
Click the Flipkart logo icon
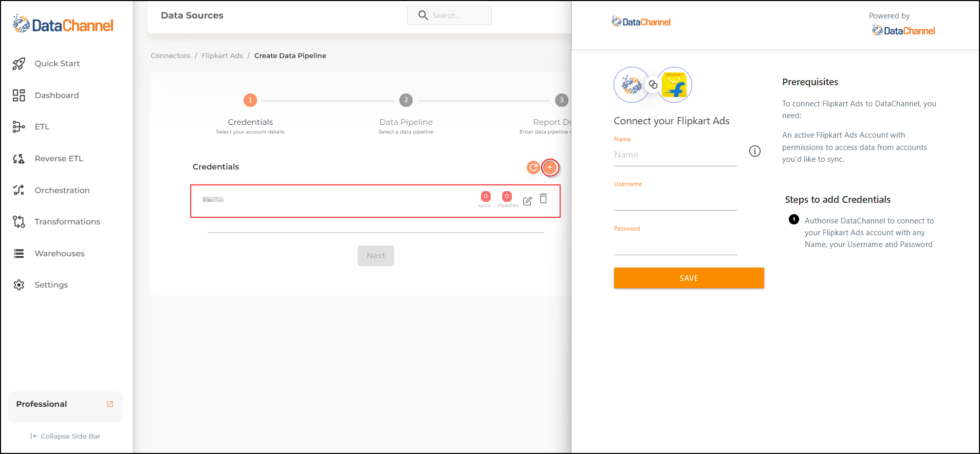pos(674,85)
